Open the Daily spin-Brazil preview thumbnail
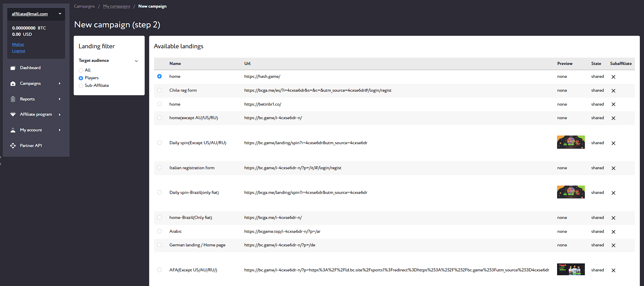This screenshot has width=644, height=286. (x=571, y=192)
